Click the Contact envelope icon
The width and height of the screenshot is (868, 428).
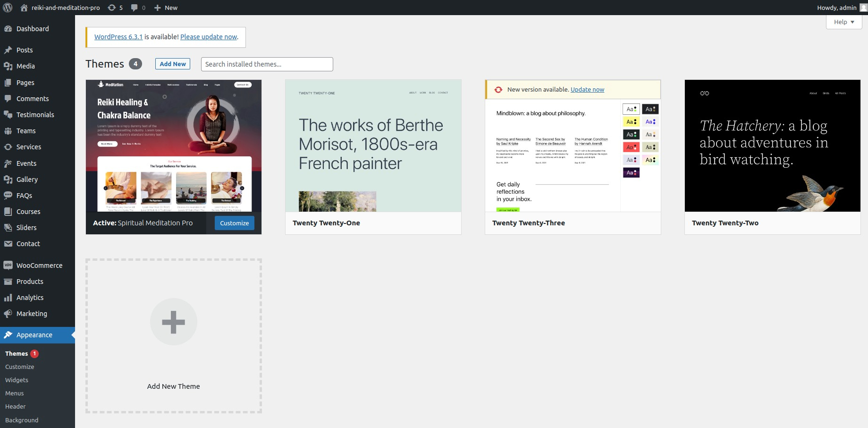pyautogui.click(x=8, y=244)
